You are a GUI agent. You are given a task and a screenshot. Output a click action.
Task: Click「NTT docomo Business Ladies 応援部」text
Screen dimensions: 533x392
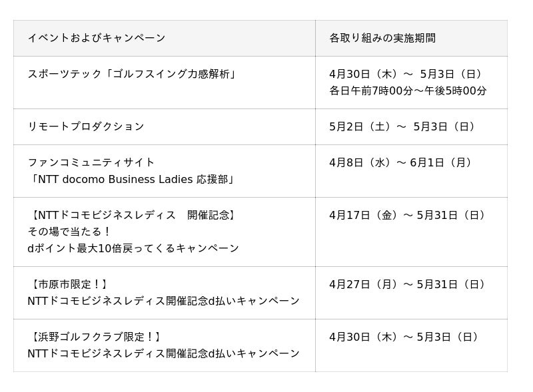[132, 179]
